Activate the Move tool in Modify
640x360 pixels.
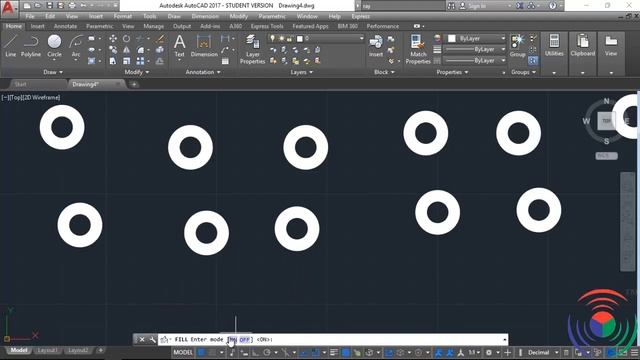coord(113,38)
